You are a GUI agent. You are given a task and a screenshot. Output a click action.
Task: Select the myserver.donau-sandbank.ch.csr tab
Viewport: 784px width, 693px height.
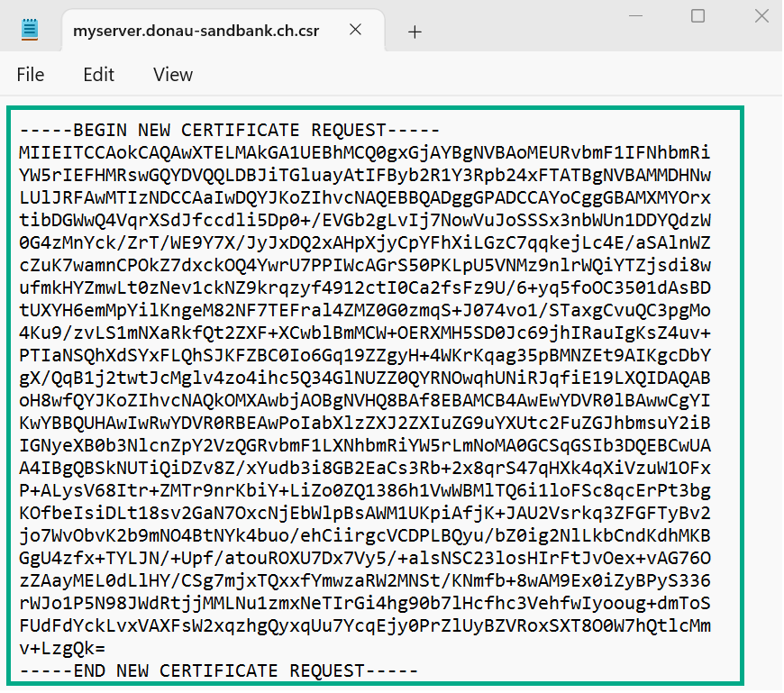(x=223, y=31)
